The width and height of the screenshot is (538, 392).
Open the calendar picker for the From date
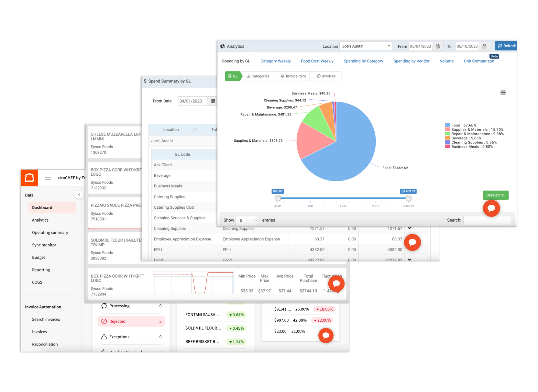(438, 46)
